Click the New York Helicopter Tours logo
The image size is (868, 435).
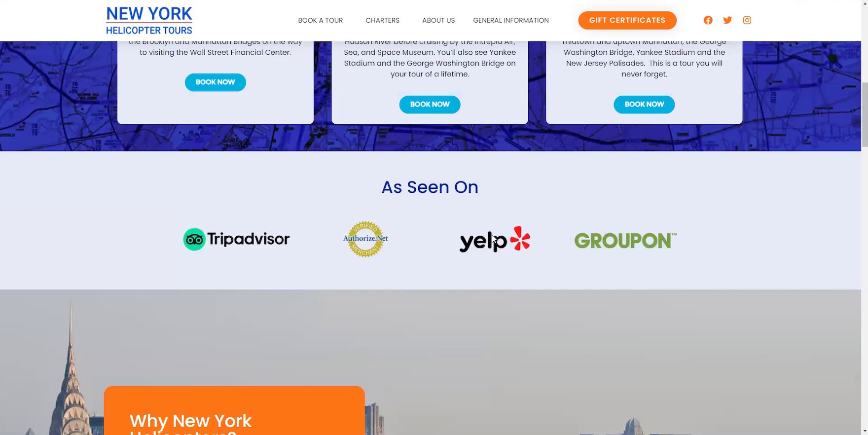(149, 20)
